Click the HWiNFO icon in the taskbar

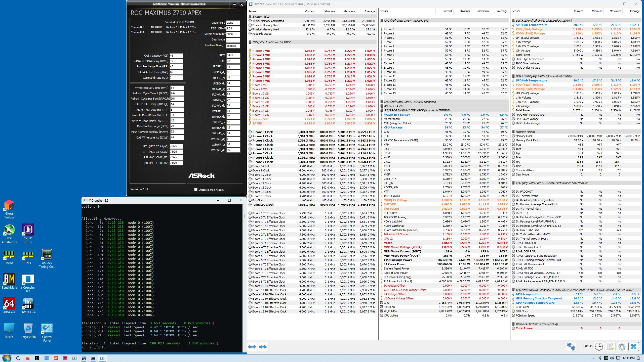coord(84,358)
